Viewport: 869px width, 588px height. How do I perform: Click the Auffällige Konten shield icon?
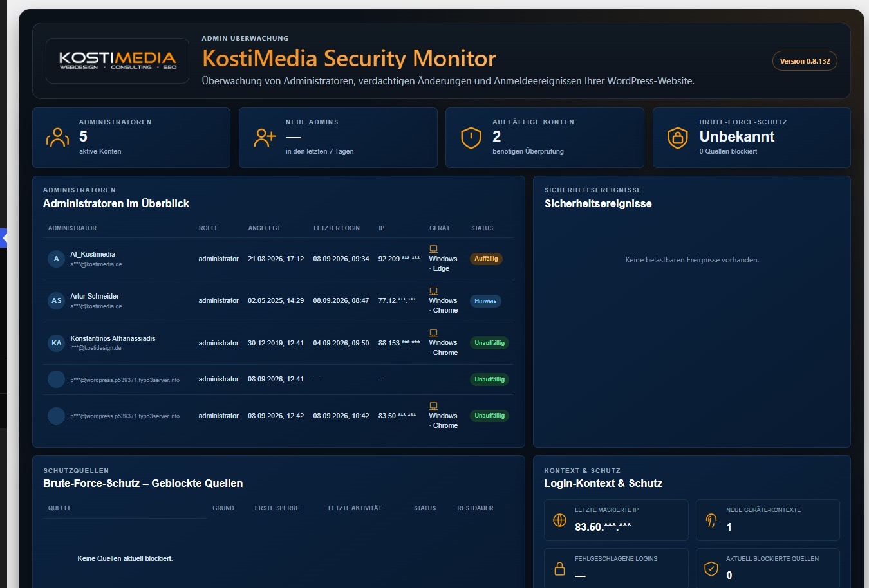(x=471, y=138)
